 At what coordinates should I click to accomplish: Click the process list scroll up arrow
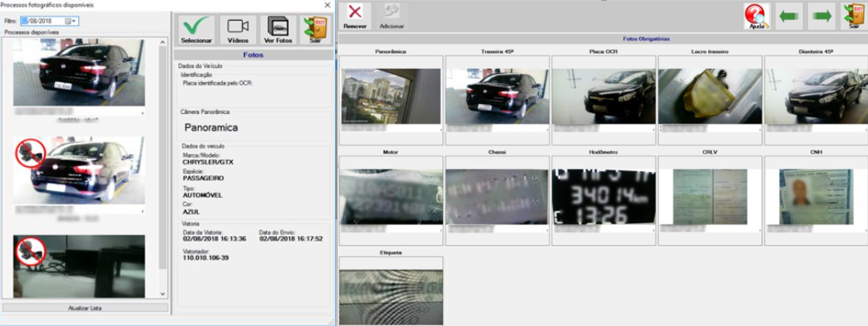click(x=163, y=42)
